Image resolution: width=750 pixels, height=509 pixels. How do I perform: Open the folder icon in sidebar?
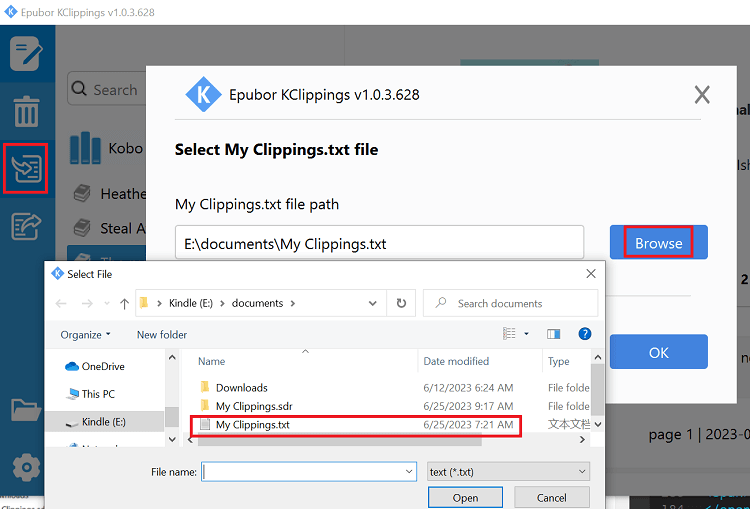point(26,409)
